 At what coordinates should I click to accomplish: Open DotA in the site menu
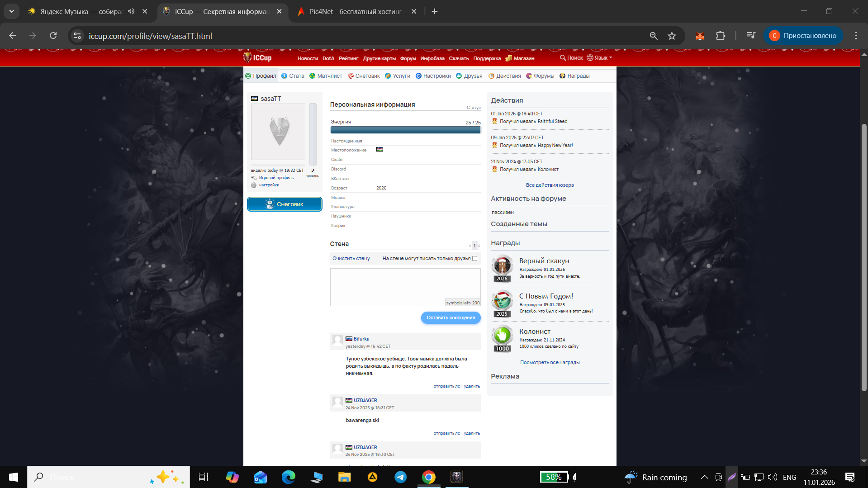coord(328,58)
